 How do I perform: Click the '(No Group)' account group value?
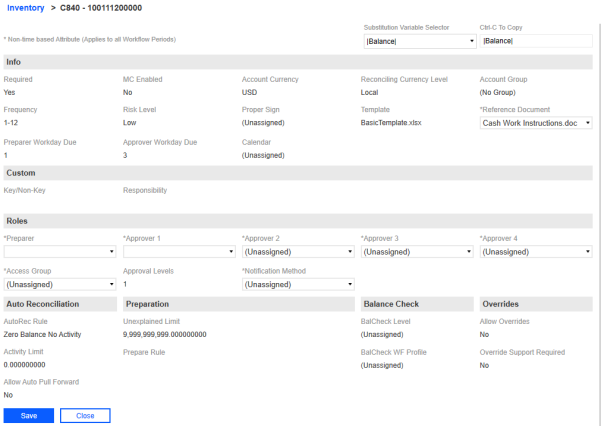[x=498, y=92]
